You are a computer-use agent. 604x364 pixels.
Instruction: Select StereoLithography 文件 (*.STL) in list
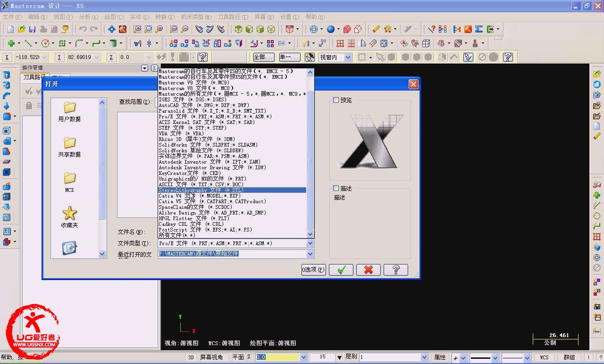tap(232, 190)
